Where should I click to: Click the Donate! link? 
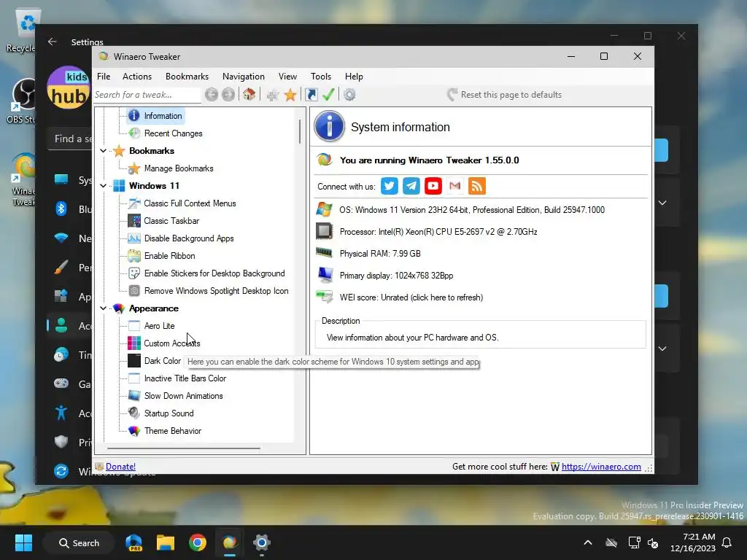[120, 467]
